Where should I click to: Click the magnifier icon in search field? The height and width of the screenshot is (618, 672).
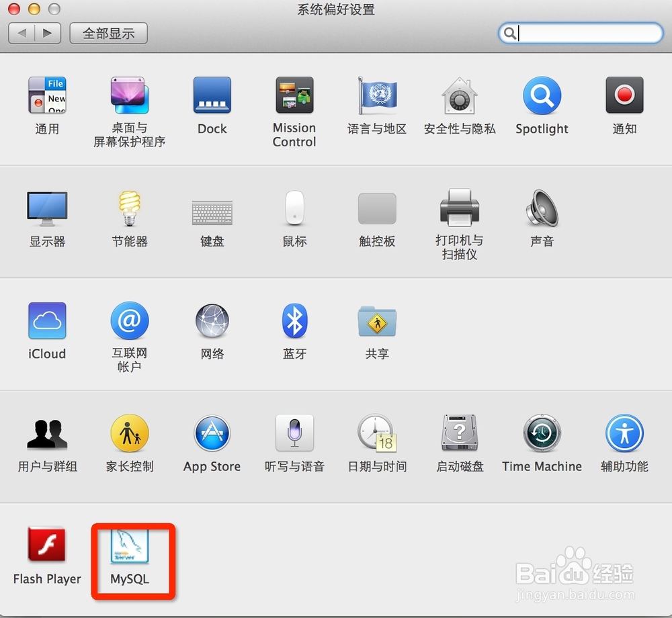[x=509, y=33]
